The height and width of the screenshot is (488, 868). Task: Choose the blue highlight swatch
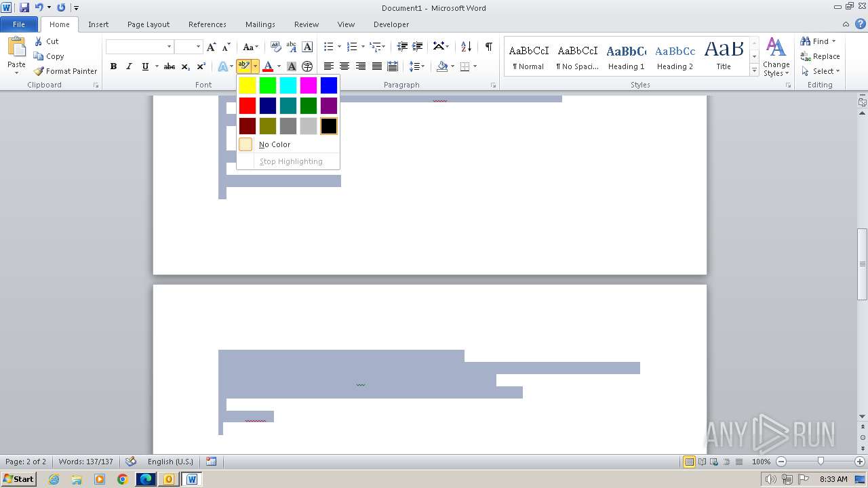coord(329,85)
